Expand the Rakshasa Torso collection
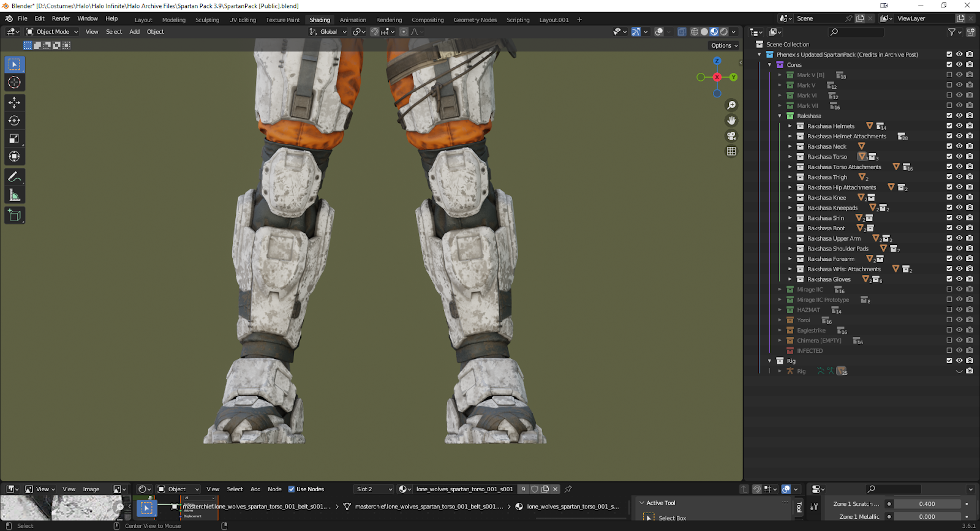This screenshot has height=531, width=980. pos(790,157)
